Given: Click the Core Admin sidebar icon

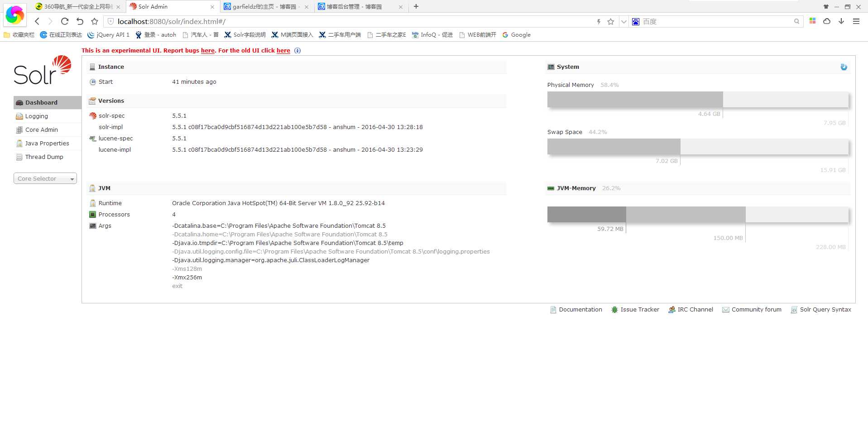Looking at the screenshot, I should click(x=19, y=130).
